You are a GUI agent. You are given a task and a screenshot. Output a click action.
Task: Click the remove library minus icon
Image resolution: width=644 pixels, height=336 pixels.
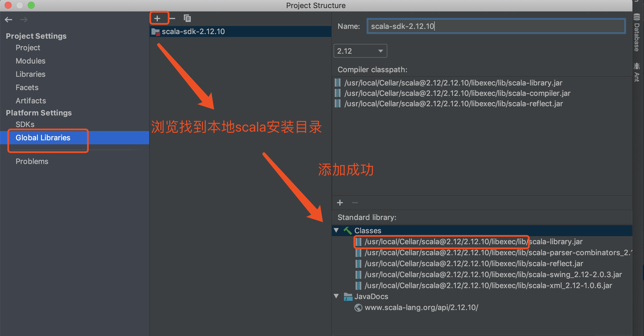[172, 19]
